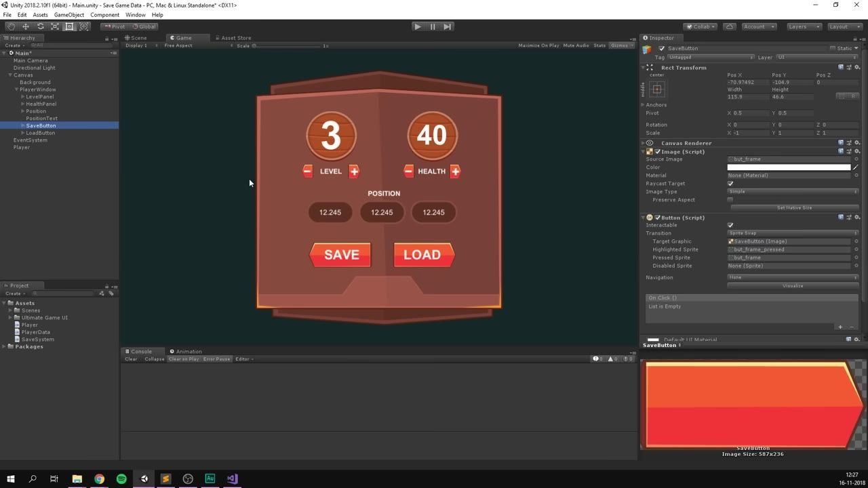The image size is (868, 488).
Task: Enable the Preserve Aspect checkbox
Action: tap(730, 200)
